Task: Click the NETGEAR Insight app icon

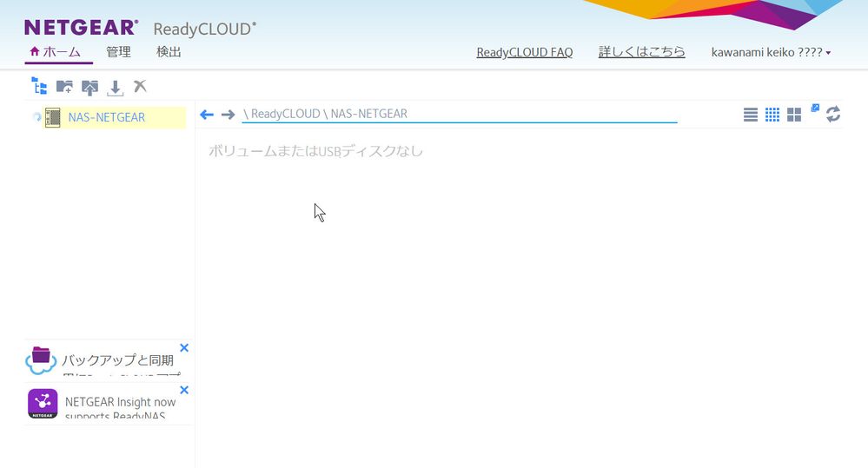Action: pyautogui.click(x=43, y=403)
